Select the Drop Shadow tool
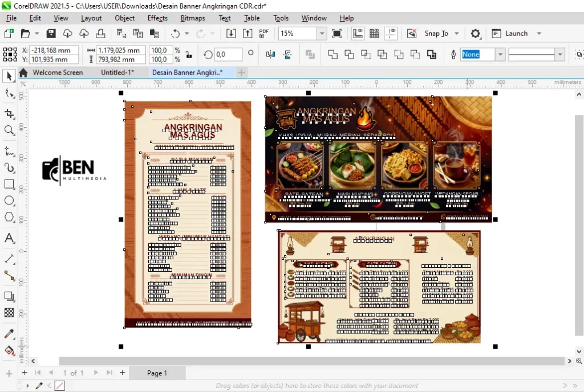The image size is (584, 392). click(x=9, y=296)
